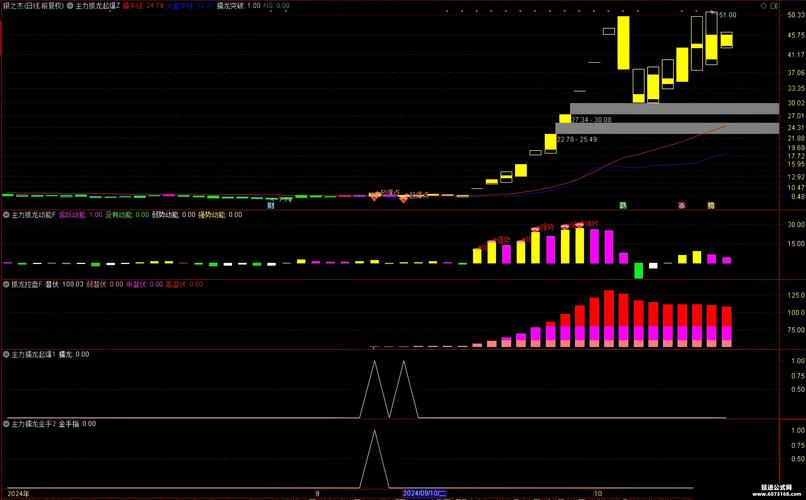Click the 擒龙突破: 1.00 value label

(239, 6)
